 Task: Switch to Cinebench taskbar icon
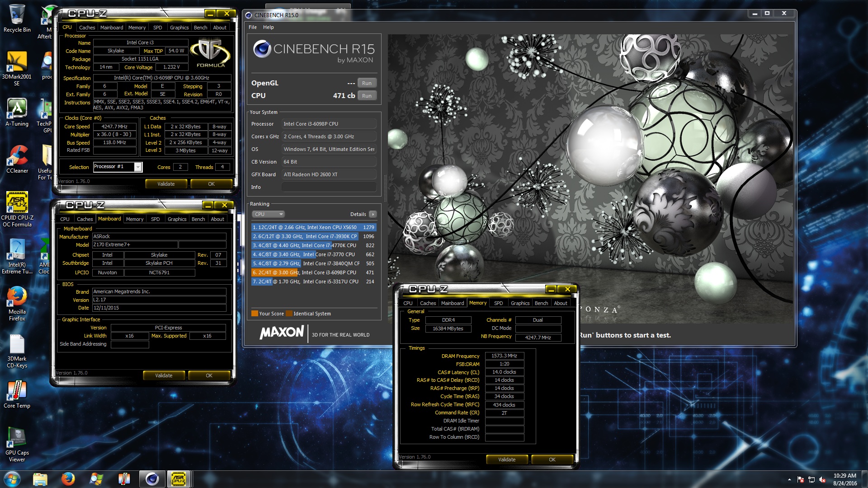(x=152, y=479)
